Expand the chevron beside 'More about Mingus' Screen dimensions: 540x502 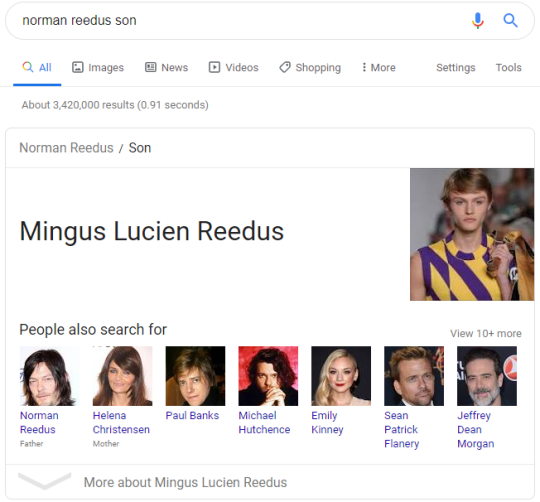click(45, 481)
